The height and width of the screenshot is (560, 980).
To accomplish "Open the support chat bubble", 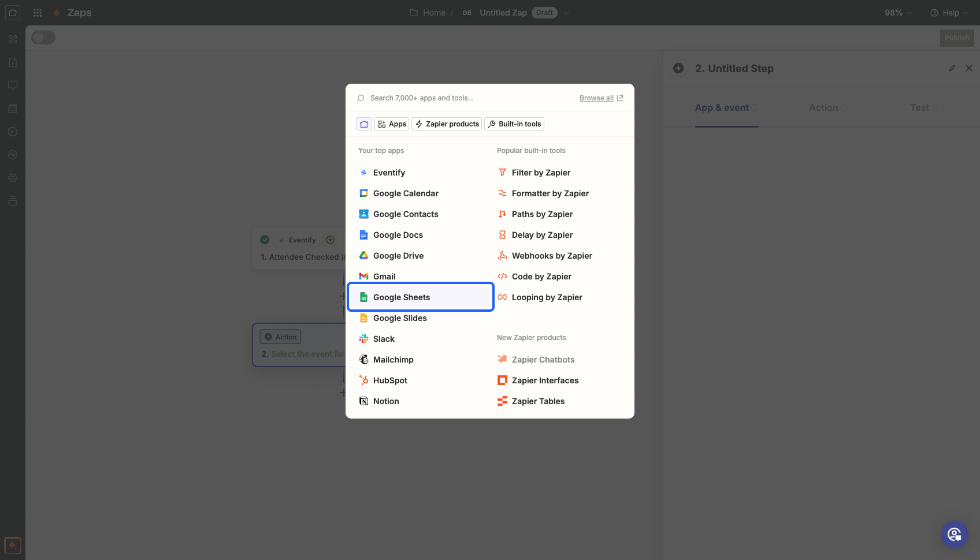I will coord(955,535).
